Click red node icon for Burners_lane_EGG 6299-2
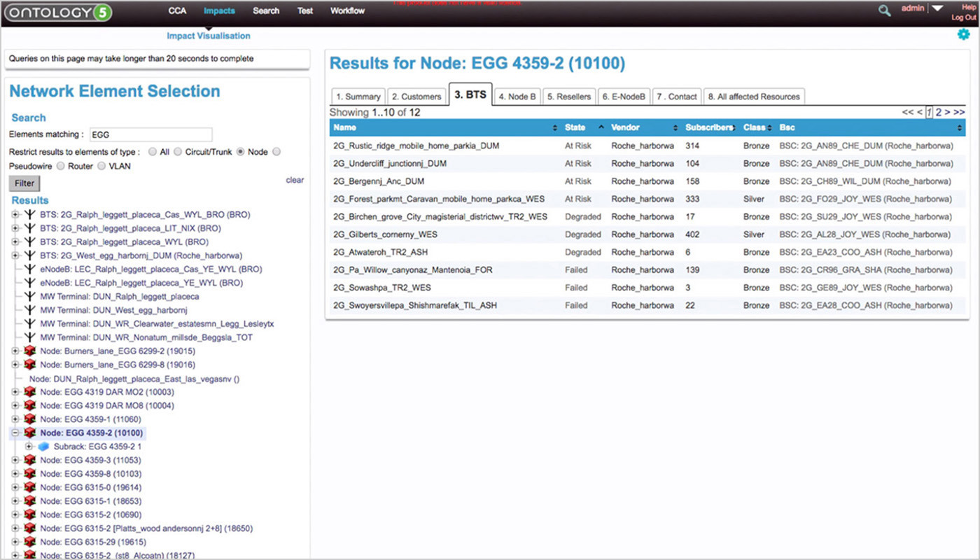This screenshot has height=560, width=980. 29,351
